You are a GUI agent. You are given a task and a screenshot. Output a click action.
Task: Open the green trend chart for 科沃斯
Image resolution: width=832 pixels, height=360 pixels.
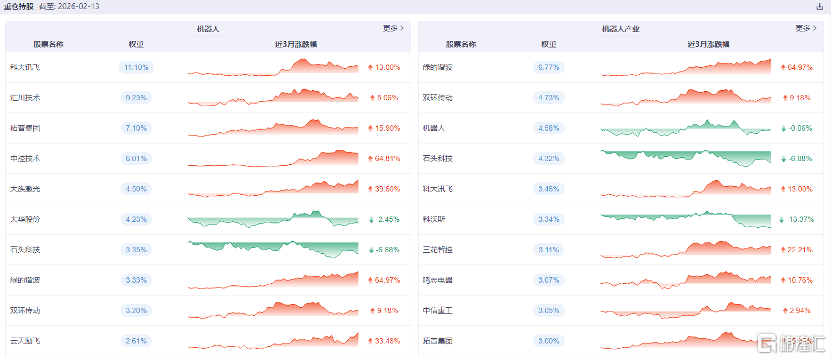[686, 219]
